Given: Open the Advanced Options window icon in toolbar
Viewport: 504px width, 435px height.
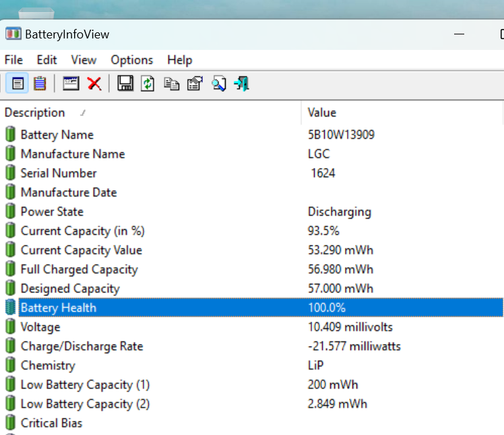Looking at the screenshot, I should click(x=71, y=84).
